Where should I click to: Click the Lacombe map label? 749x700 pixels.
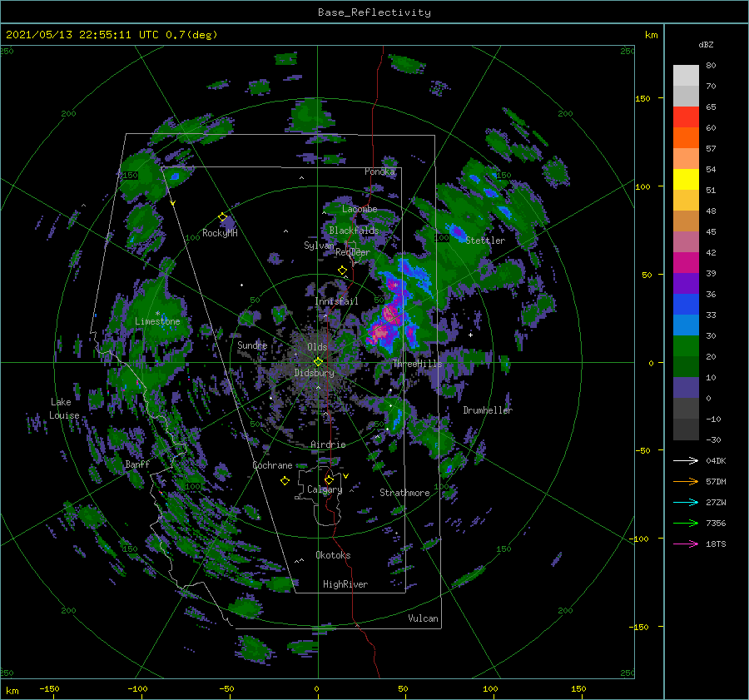(360, 209)
